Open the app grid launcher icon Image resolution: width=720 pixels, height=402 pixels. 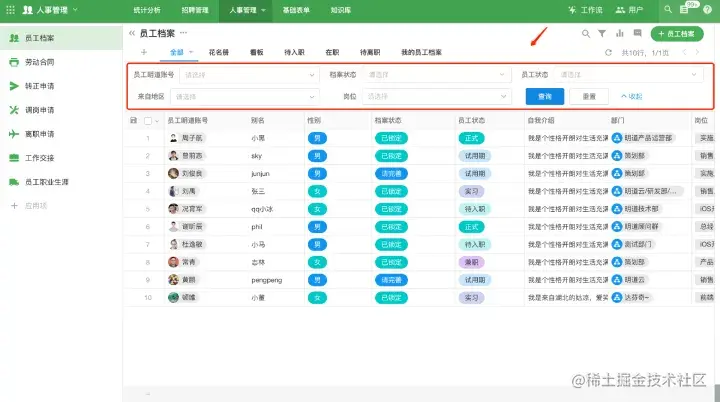pos(11,10)
